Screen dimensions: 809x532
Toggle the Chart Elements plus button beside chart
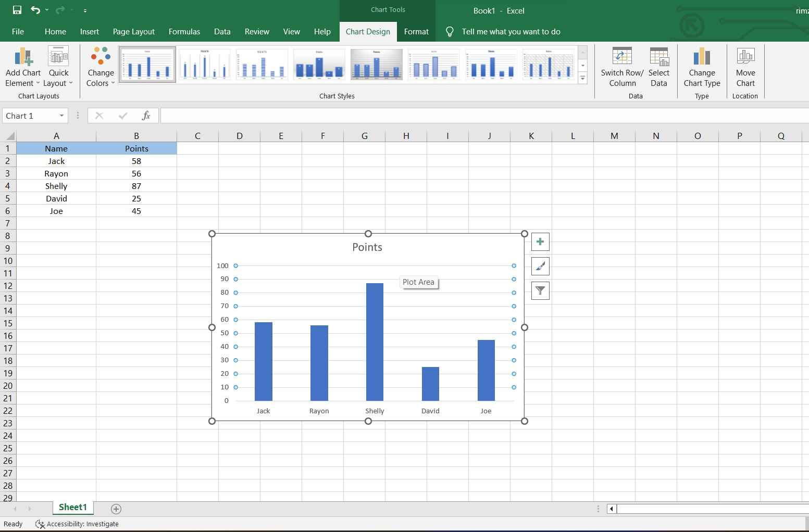pyautogui.click(x=540, y=242)
